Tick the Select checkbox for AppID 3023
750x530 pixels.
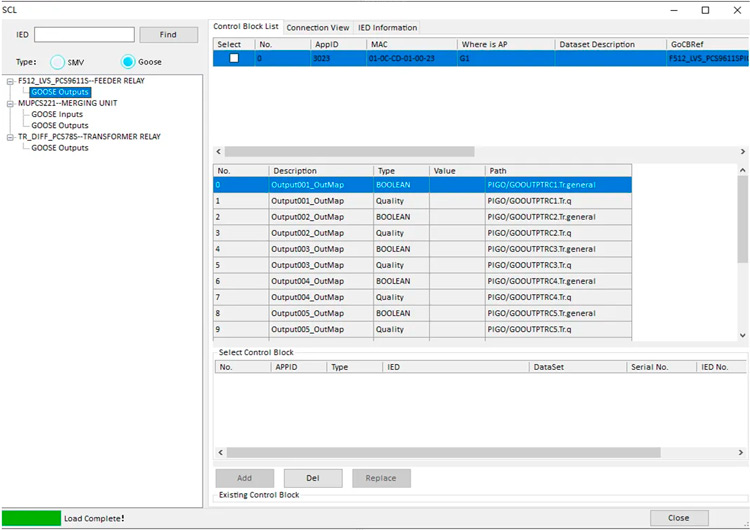click(234, 58)
